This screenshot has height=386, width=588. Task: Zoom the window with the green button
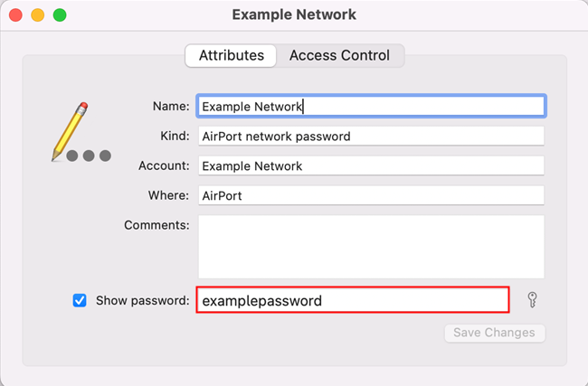pos(60,15)
